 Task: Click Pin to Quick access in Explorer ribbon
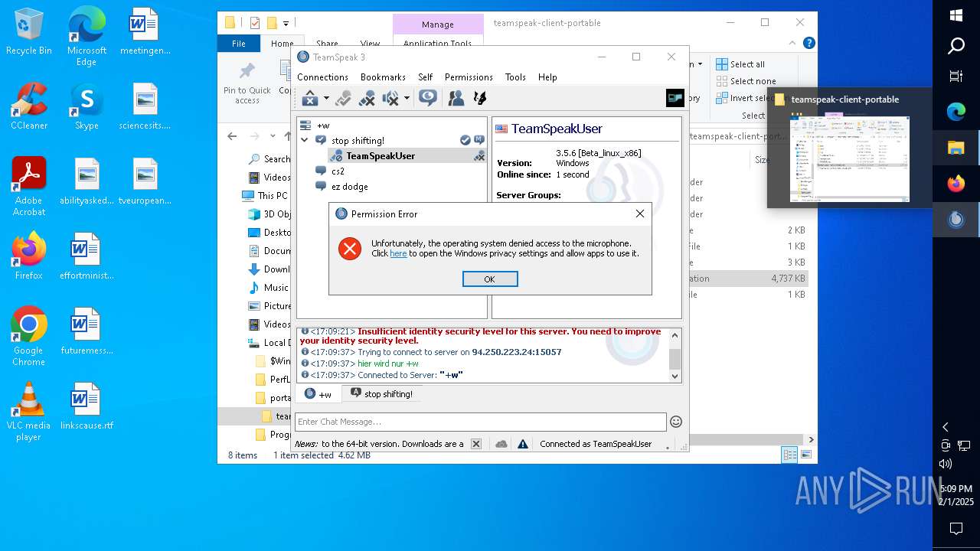pos(247,83)
